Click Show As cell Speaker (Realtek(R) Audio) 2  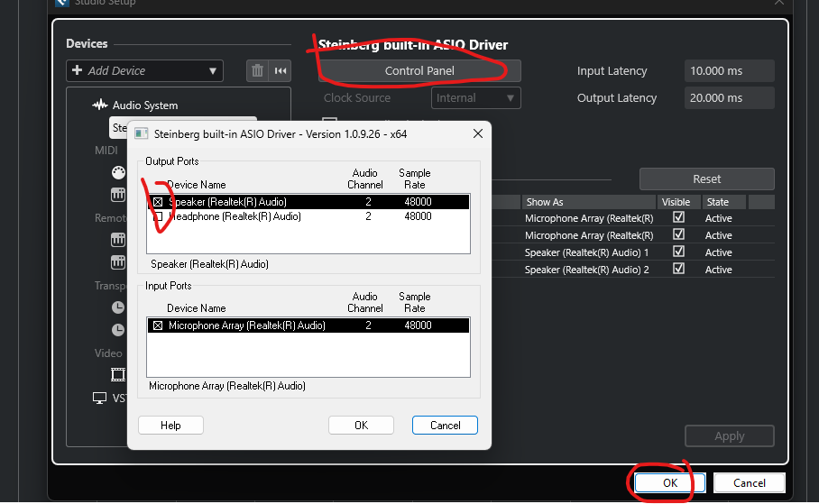(587, 270)
